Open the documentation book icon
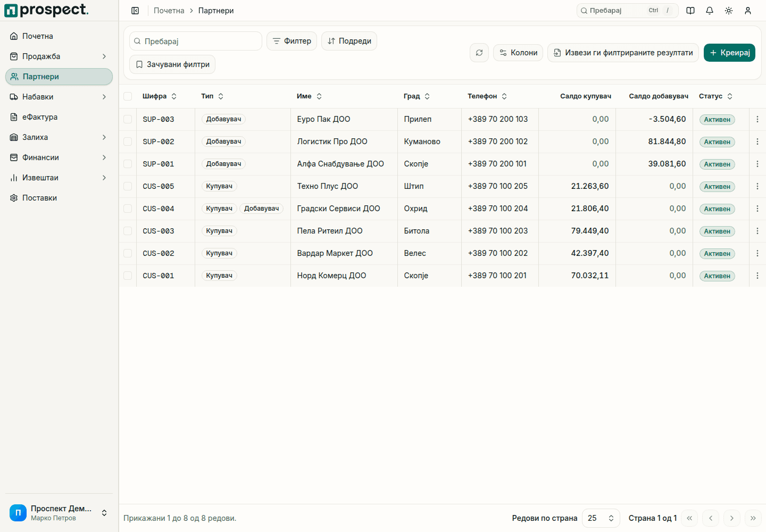 pyautogui.click(x=690, y=11)
